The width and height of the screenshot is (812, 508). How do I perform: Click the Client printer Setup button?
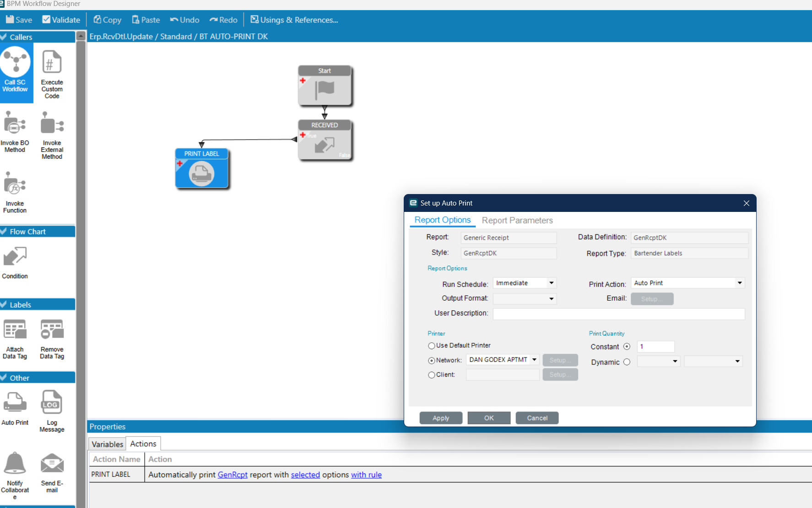pos(560,374)
